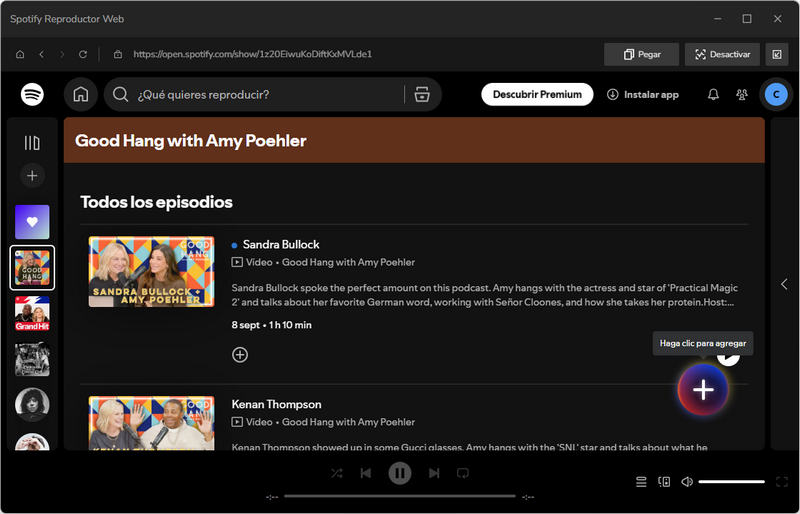Click the Good Hang with Amy Poehler header title
Screen dimensions: 800x514
pos(191,141)
